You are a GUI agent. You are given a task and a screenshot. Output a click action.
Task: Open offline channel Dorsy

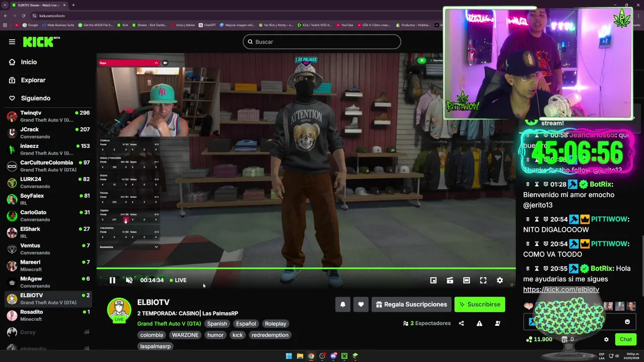click(x=48, y=332)
